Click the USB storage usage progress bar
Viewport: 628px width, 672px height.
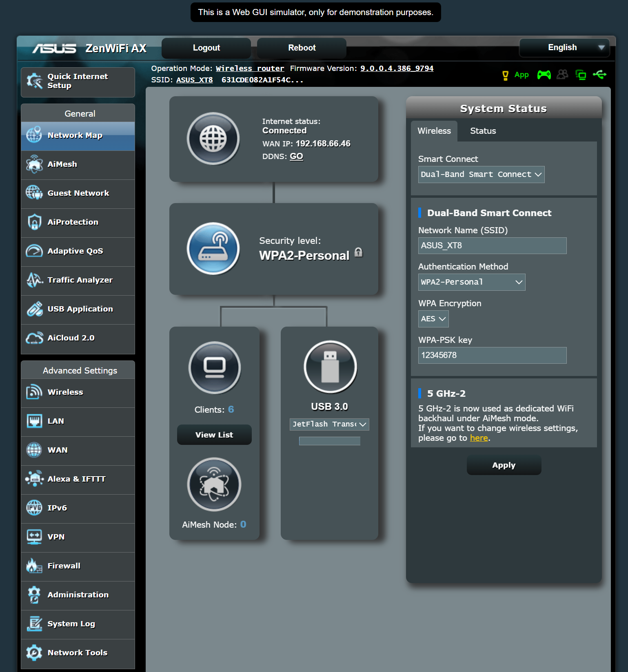(329, 441)
